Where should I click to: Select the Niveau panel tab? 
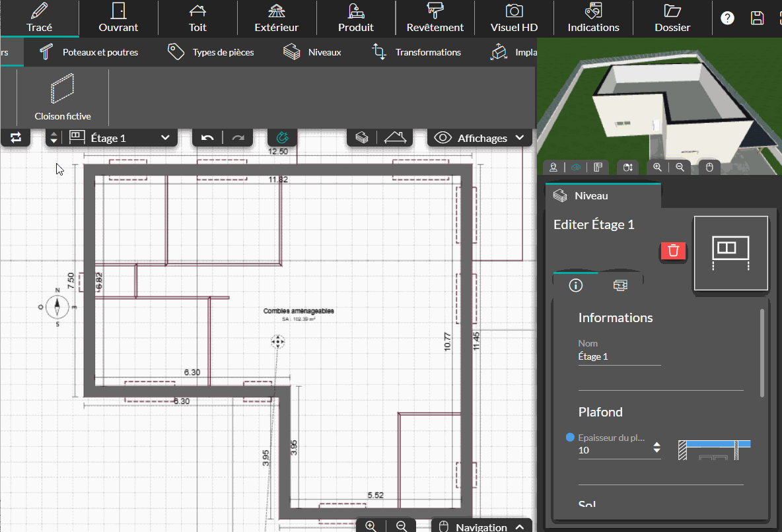[x=603, y=195]
